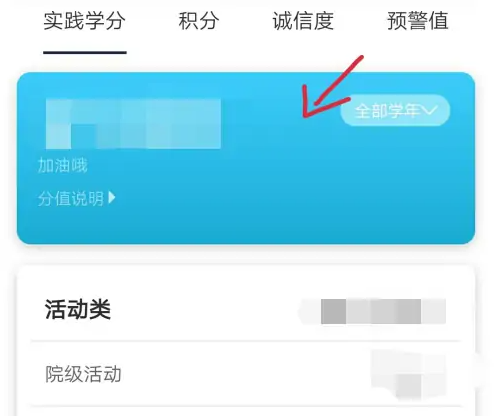
Task: Tap the underline indicator beneath 实践学分
Action: point(85,52)
